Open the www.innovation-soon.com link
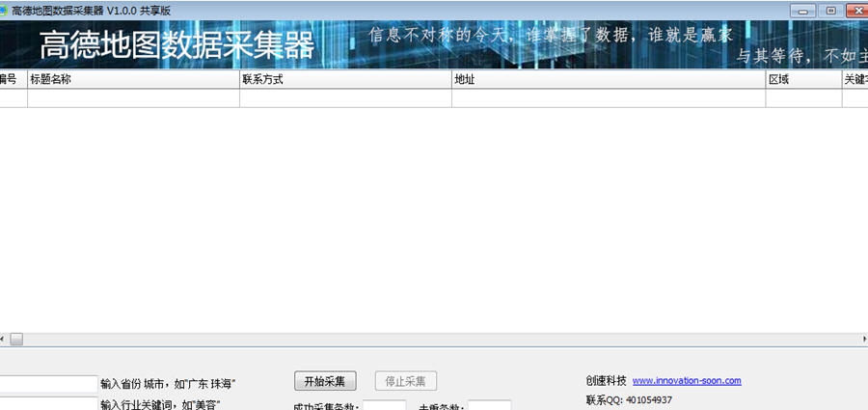The width and height of the screenshot is (868, 410). coord(687,381)
